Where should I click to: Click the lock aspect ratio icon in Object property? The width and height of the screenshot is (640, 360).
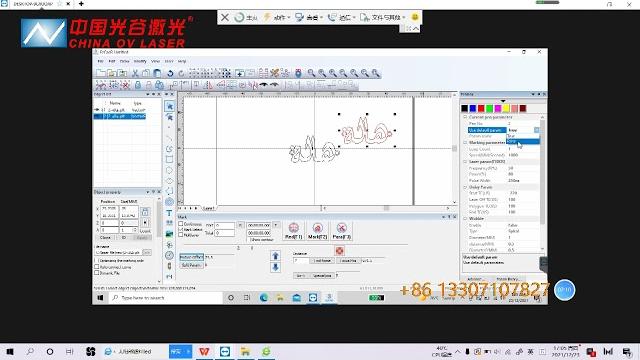tap(145, 212)
